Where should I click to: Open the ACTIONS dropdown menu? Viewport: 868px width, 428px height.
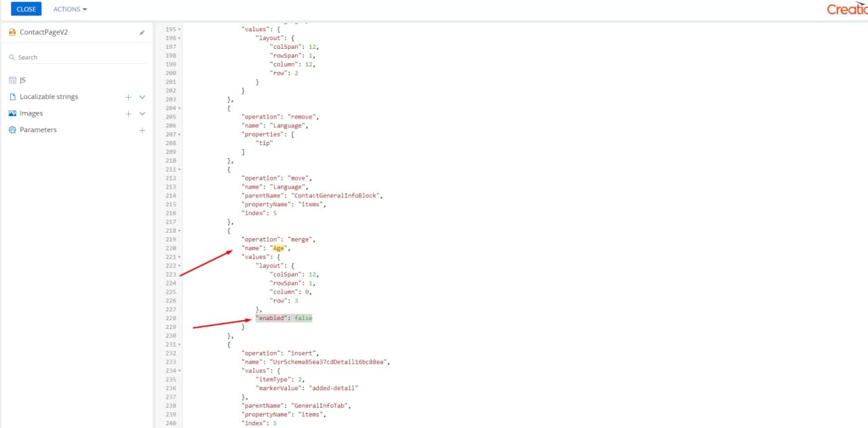70,9
